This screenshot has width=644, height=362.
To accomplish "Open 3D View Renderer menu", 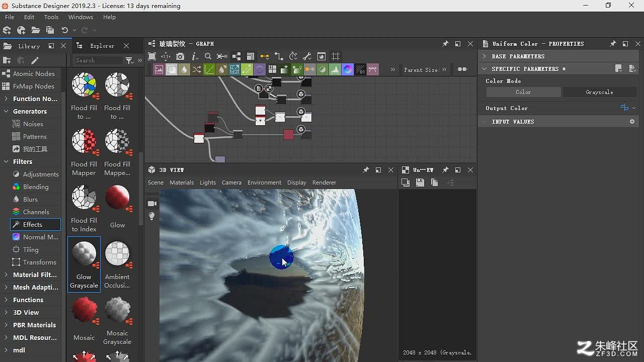I will [324, 183].
